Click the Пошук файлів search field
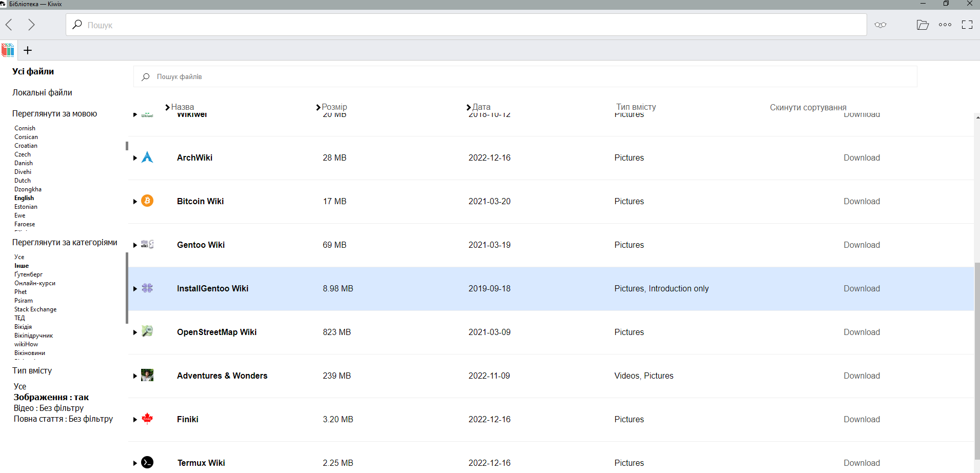This screenshot has height=473, width=980. [525, 76]
